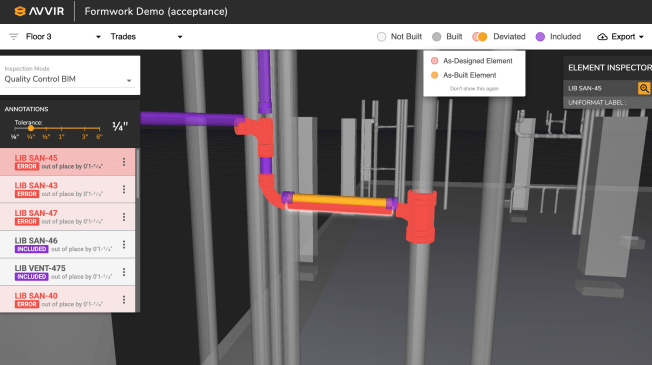
Task: Open the options menu for LIB VENT-475
Action: point(124,272)
